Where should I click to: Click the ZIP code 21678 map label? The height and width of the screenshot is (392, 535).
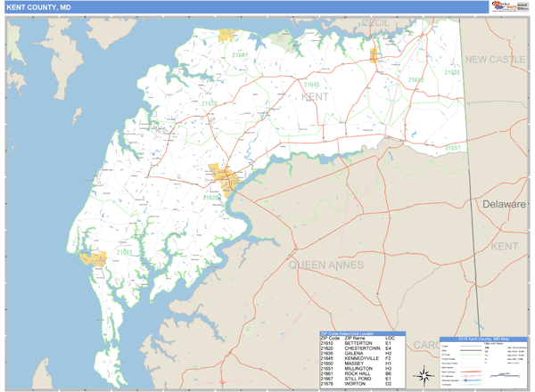pyautogui.click(x=210, y=103)
